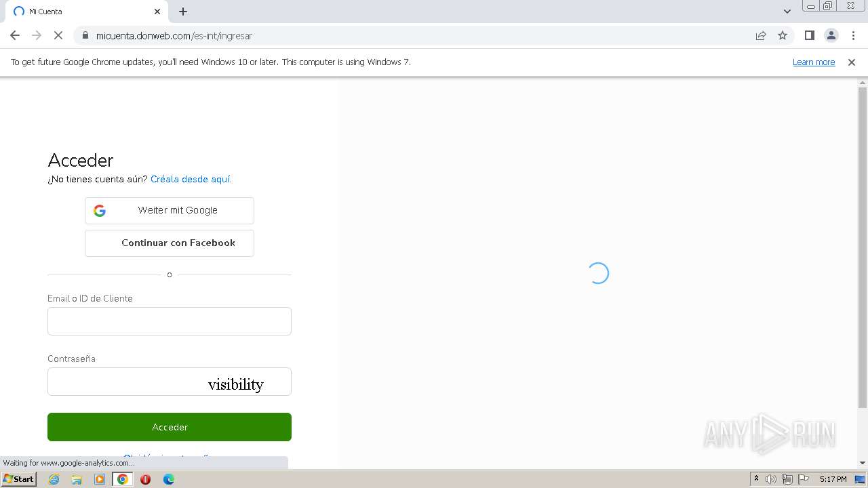The image size is (868, 488).
Task: Share this page icon in address bar
Action: (761, 35)
